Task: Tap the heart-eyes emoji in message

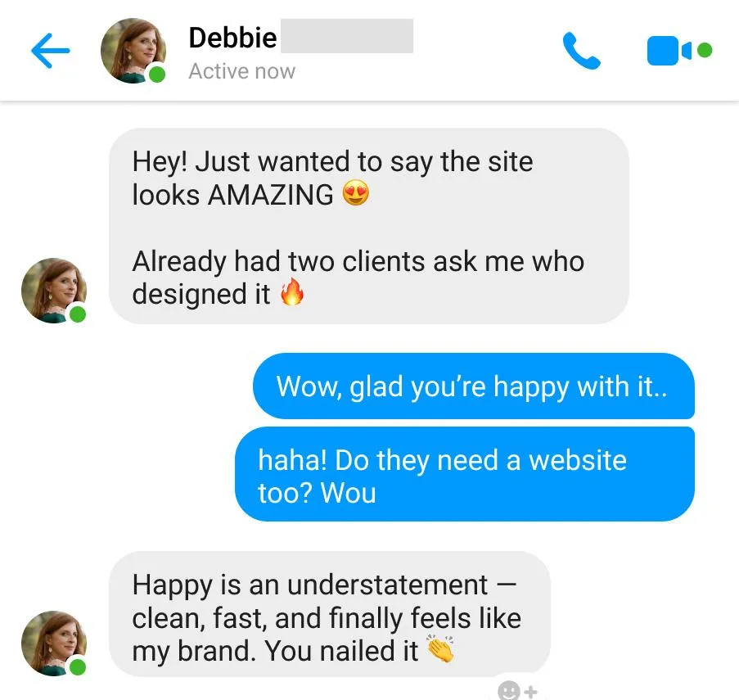Action: click(355, 192)
